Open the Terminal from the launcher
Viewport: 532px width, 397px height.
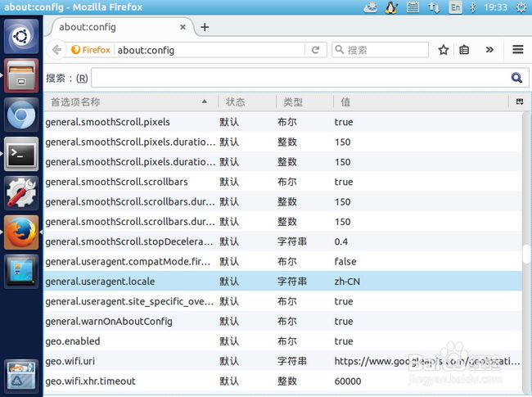pyautogui.click(x=21, y=154)
